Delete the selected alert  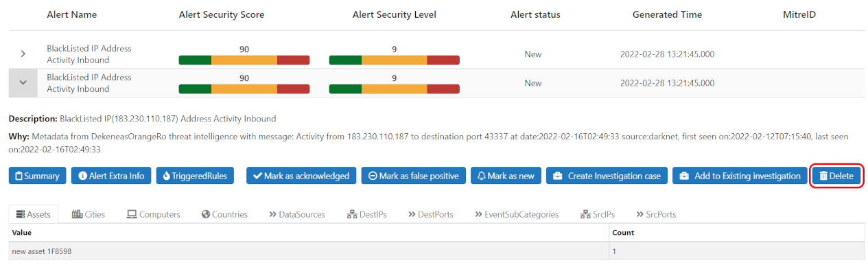836,176
